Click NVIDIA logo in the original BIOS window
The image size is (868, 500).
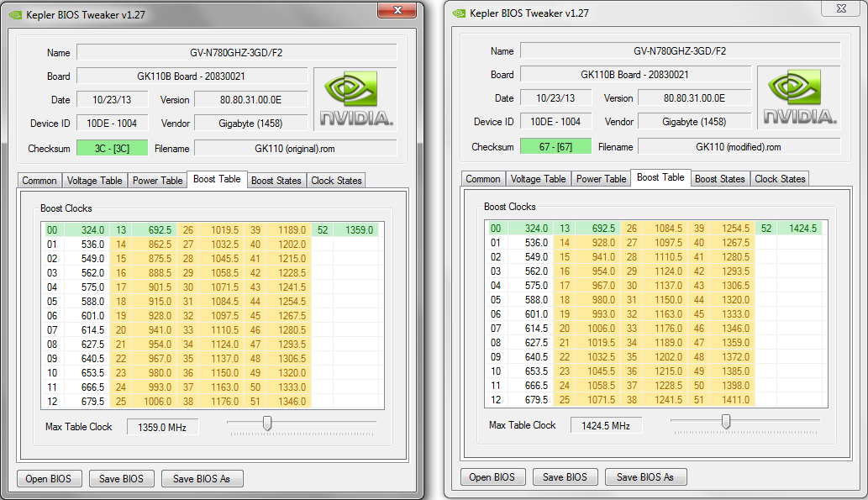[355, 99]
